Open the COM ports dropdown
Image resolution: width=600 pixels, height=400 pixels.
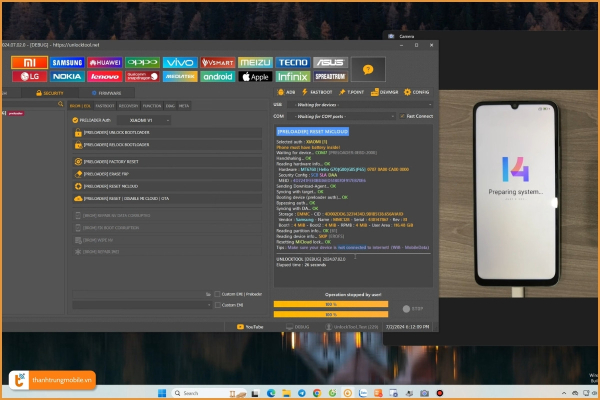pos(342,116)
